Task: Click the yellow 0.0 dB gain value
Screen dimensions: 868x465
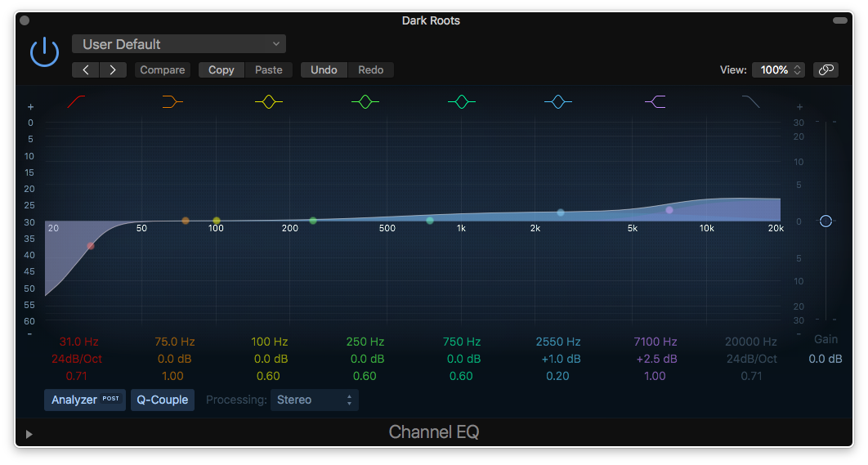Action: (271, 359)
